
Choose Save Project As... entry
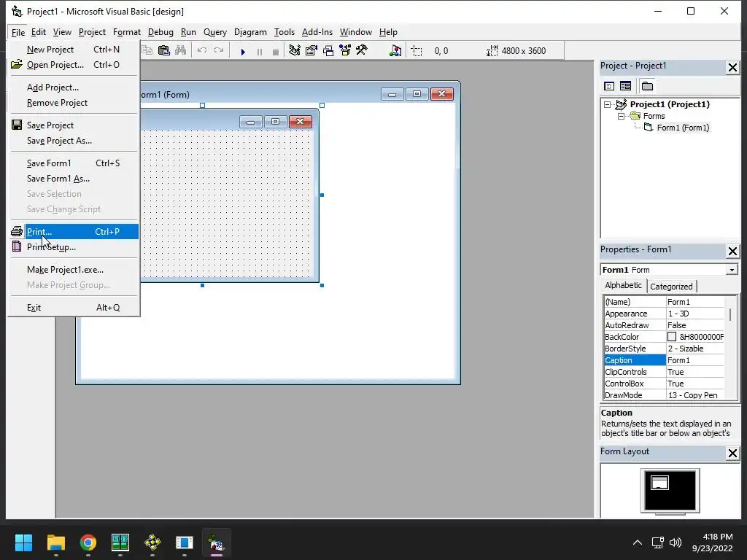click(x=74, y=141)
